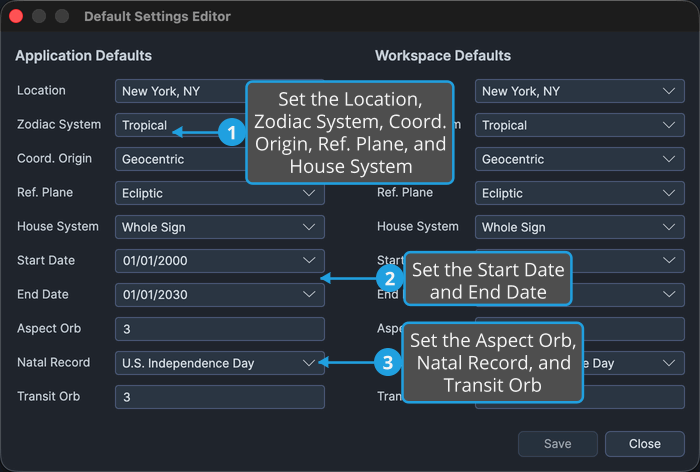Image resolution: width=700 pixels, height=472 pixels.
Task: Click the Application Defaults Coord. Origin label
Action: point(54,159)
